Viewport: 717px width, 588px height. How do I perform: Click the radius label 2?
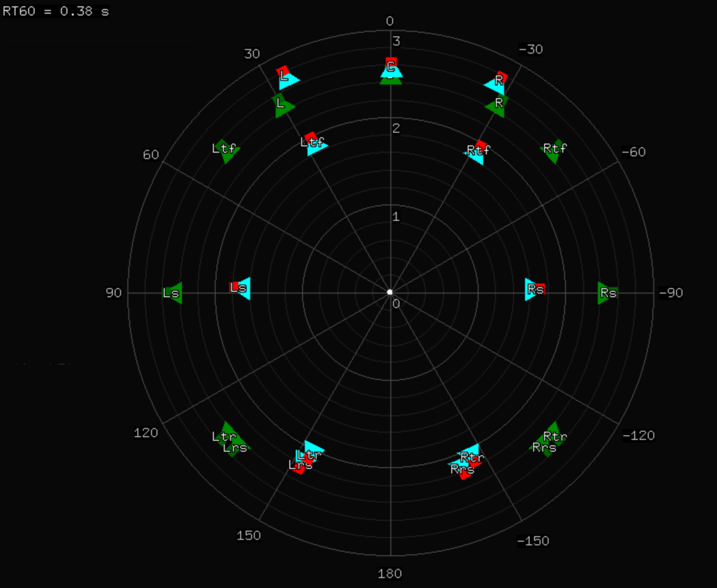396,128
